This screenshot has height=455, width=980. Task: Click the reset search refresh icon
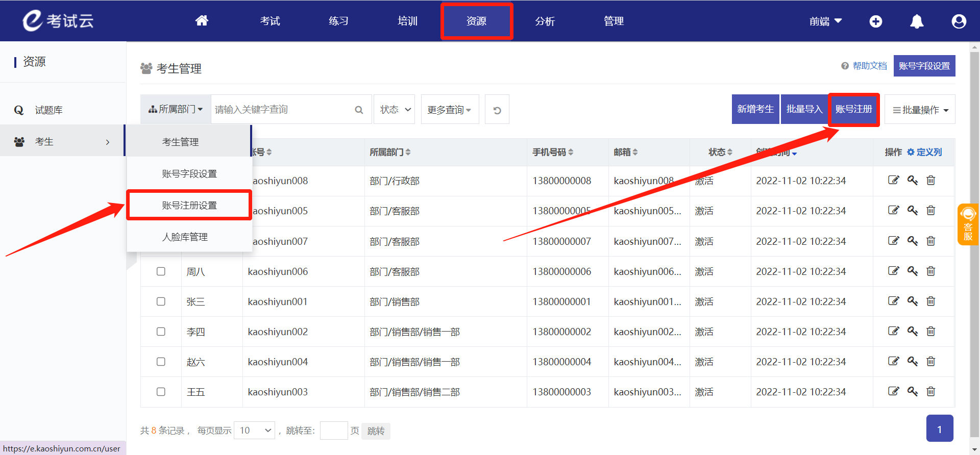click(497, 110)
